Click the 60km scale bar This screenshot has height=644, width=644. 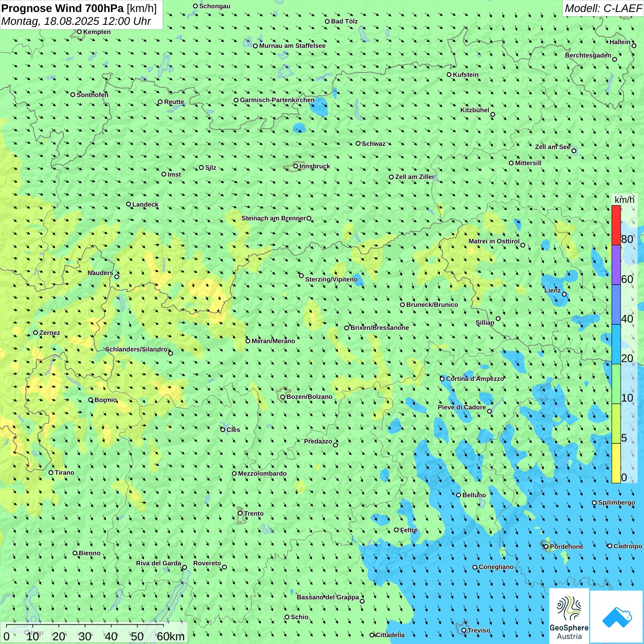(94, 632)
